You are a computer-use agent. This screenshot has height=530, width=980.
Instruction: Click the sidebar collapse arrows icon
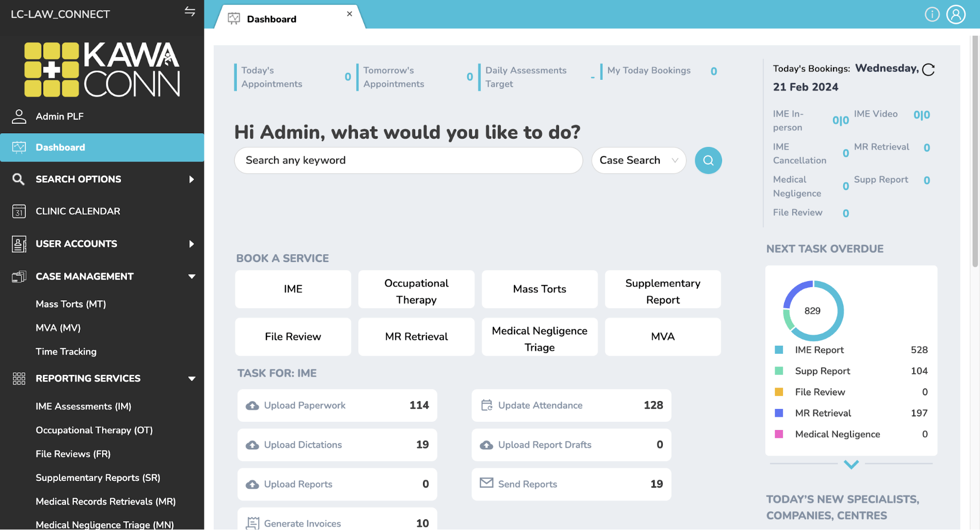point(190,12)
